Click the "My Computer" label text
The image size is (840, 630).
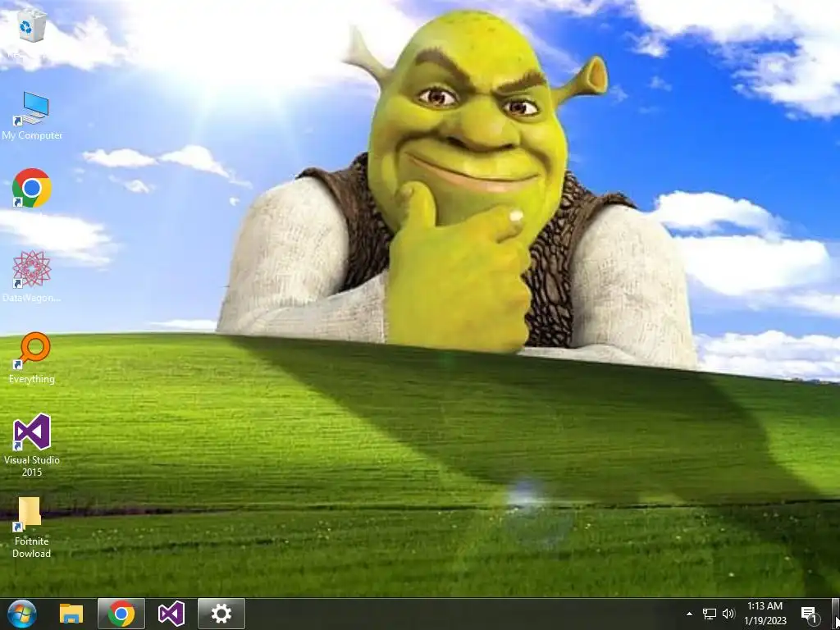point(32,135)
